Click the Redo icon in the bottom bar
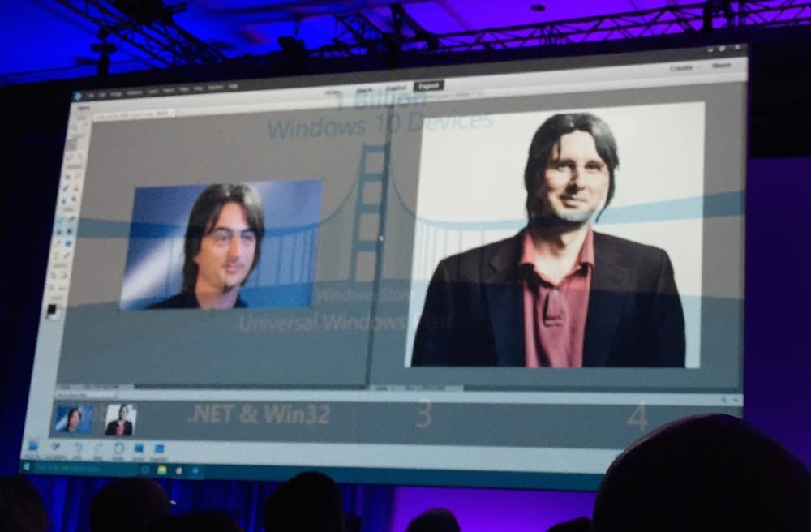811x532 pixels. pyautogui.click(x=98, y=450)
